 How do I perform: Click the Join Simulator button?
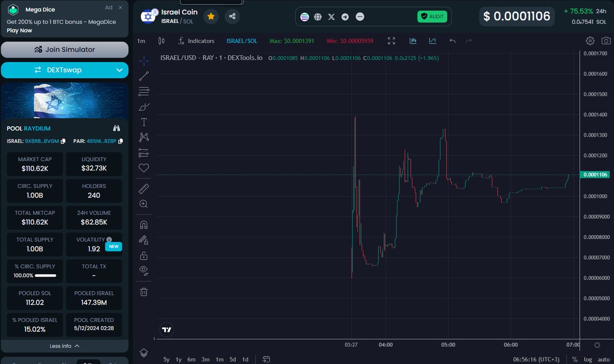(x=64, y=50)
